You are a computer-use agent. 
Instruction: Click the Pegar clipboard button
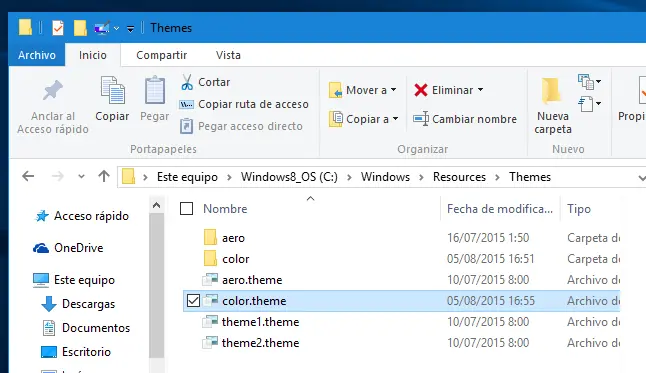point(154,99)
